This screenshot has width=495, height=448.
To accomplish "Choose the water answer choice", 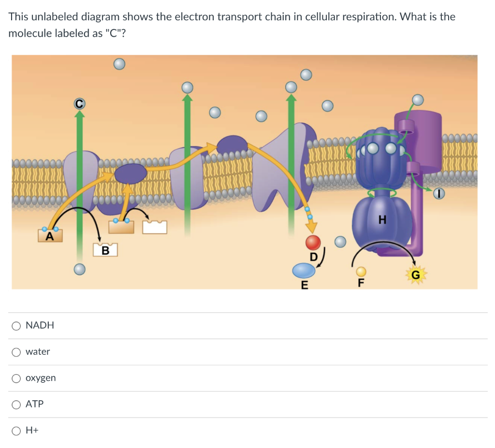I will coord(16,352).
